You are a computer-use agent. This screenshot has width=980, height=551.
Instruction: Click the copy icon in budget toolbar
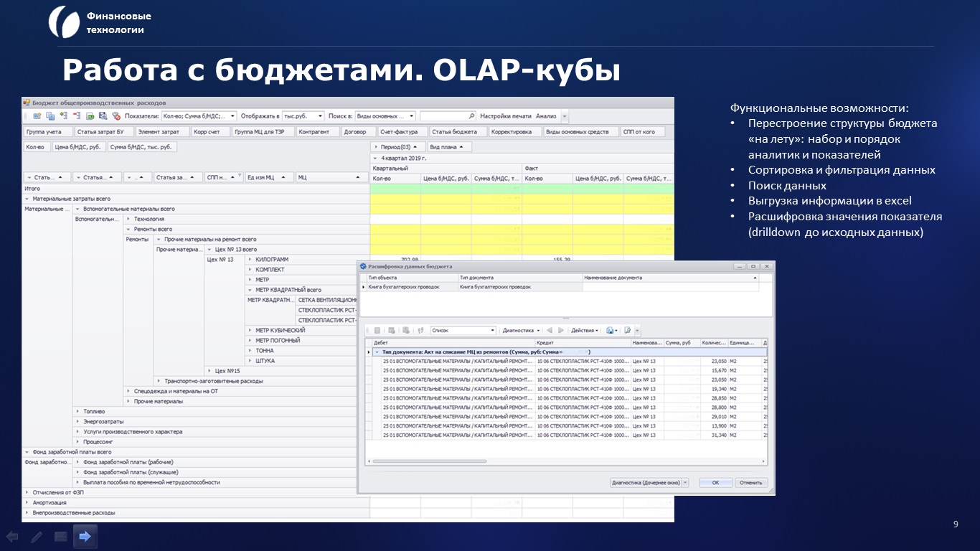(50, 116)
